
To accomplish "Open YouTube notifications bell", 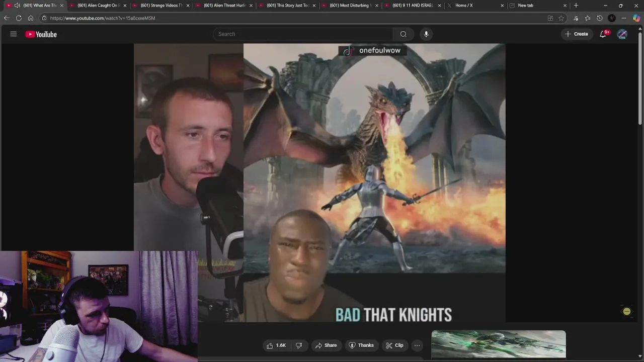I will 603,34.
